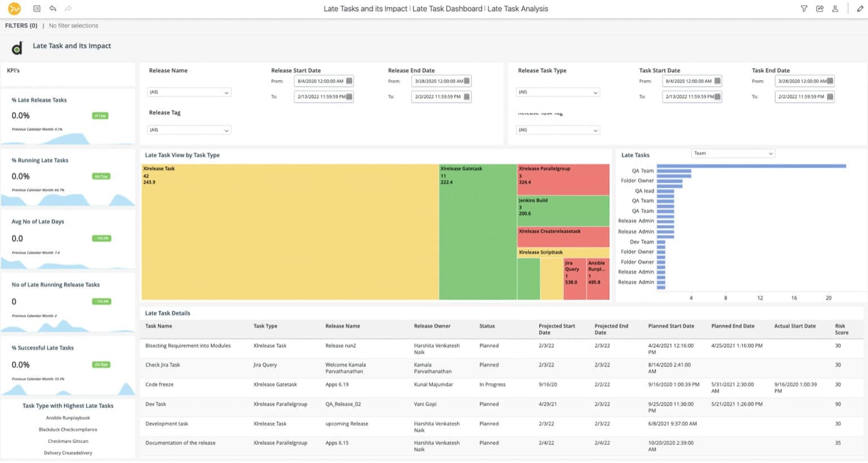
Task: Click the redo arrow icon
Action: 67,8
